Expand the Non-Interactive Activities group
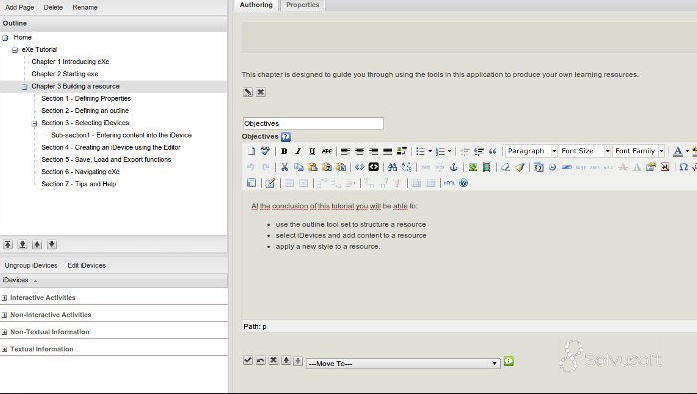This screenshot has height=394, width=697. click(x=4, y=315)
